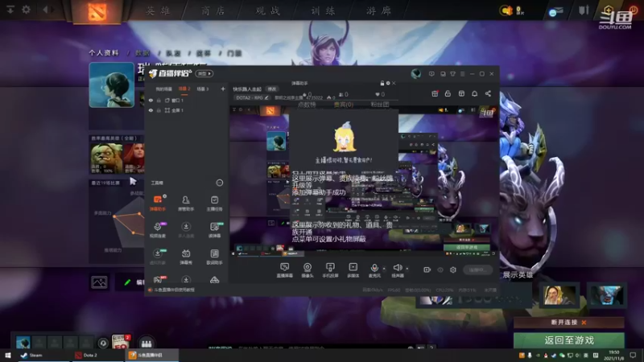
Task: Toggle the unlock icon in top-right toolbar
Action: 448,93
